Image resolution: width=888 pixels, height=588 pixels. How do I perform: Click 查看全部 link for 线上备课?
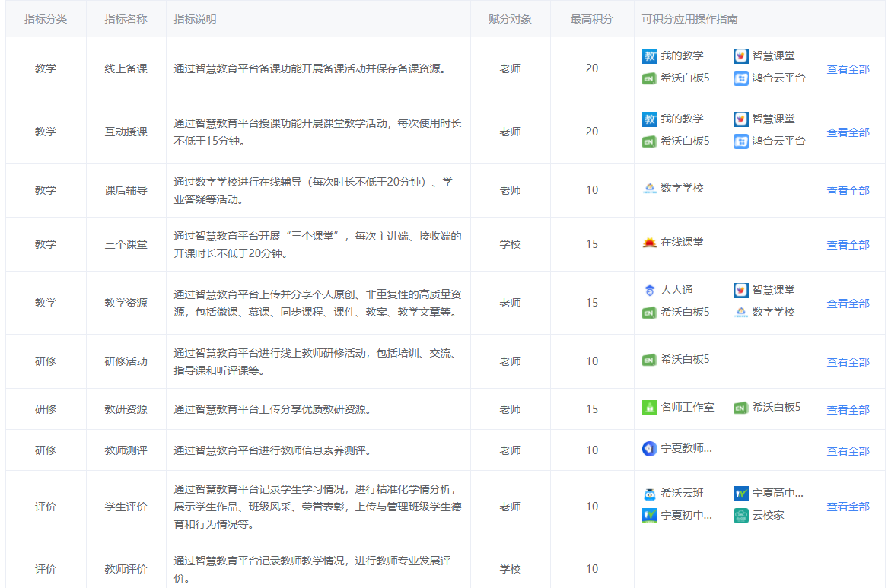[848, 69]
